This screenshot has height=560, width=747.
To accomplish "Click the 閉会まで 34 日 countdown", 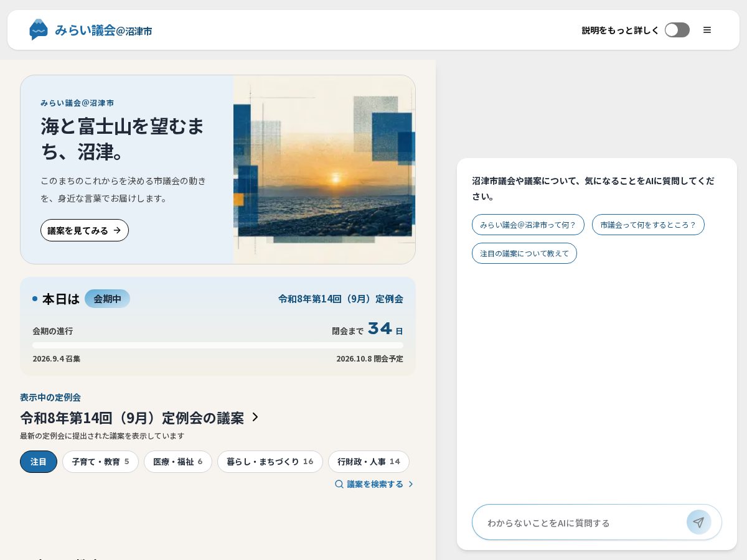I will pyautogui.click(x=367, y=329).
